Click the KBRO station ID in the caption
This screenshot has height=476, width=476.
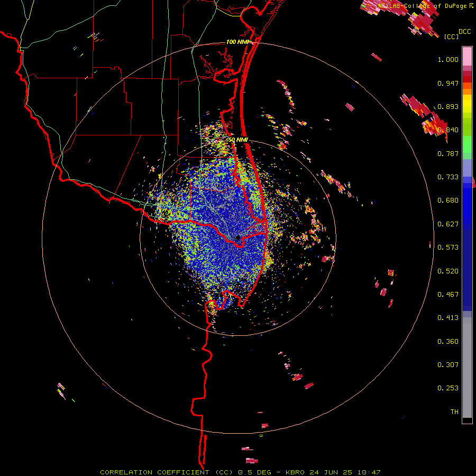295,472
